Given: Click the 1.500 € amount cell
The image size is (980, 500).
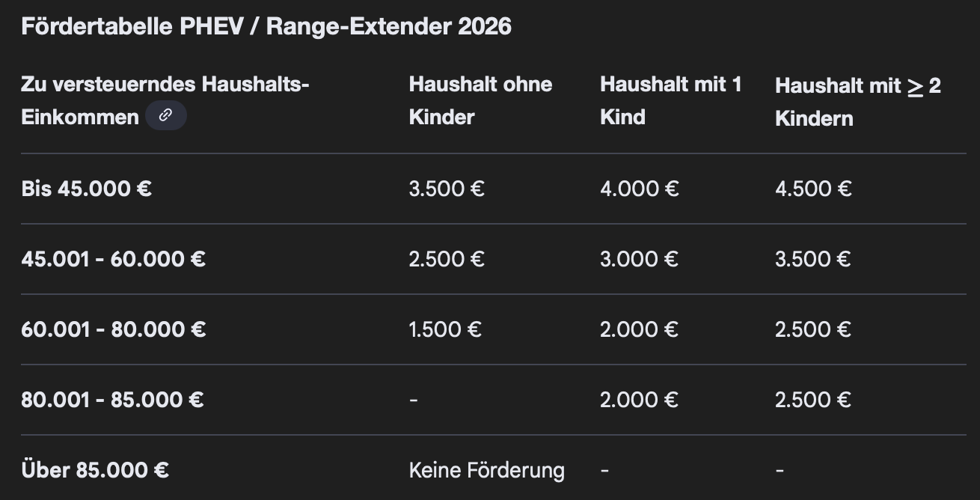Looking at the screenshot, I should coord(445,329).
